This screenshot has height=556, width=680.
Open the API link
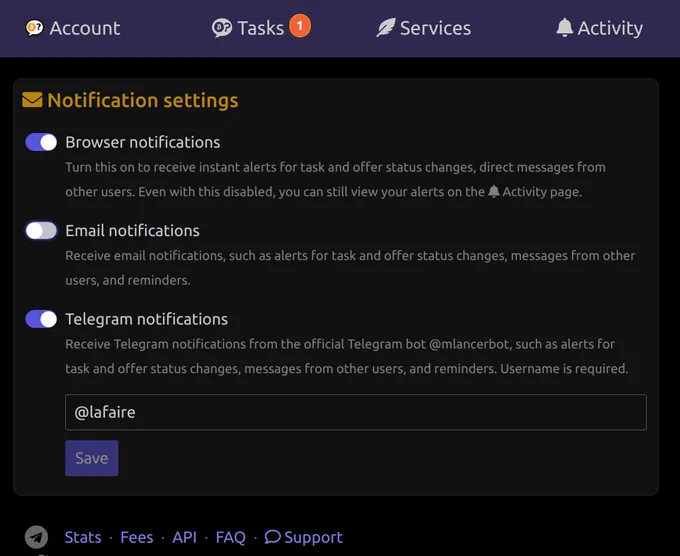[184, 537]
